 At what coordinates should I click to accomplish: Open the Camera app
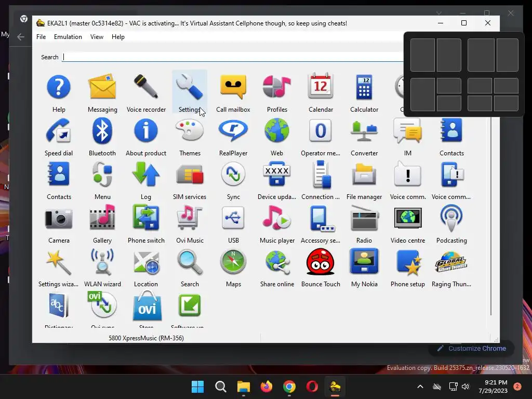[59, 219]
